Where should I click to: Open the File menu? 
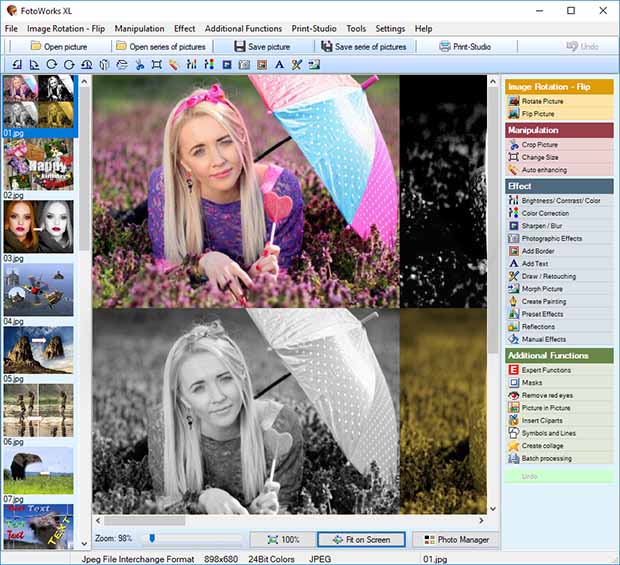(x=11, y=28)
